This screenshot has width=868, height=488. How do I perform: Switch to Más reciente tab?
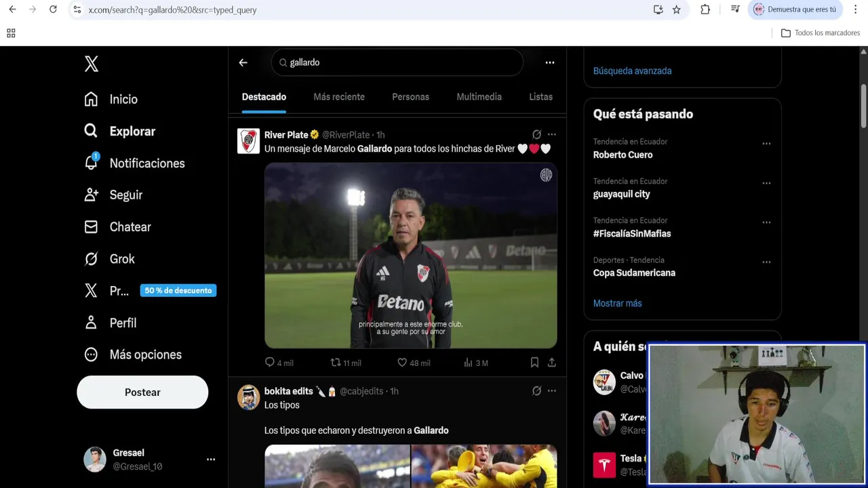pos(339,97)
